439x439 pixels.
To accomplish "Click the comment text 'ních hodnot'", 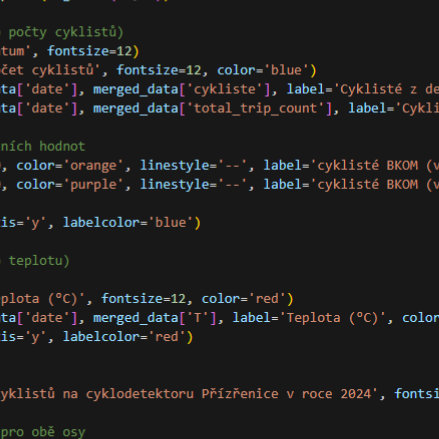I will (x=43, y=146).
